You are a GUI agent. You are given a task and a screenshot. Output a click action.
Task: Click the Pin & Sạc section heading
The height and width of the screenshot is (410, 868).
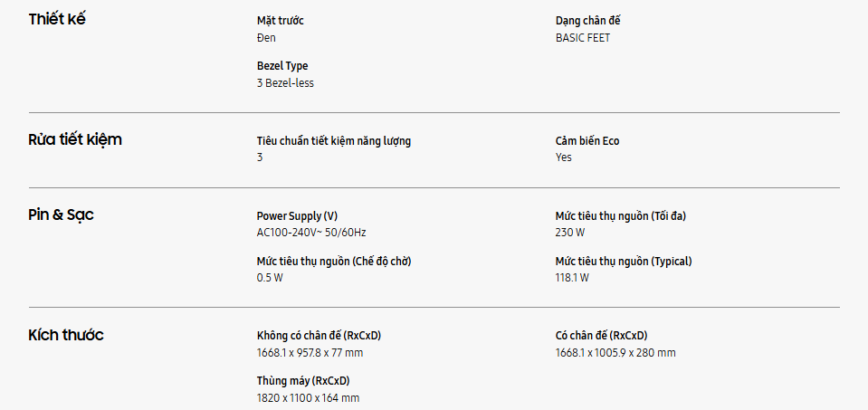62,215
